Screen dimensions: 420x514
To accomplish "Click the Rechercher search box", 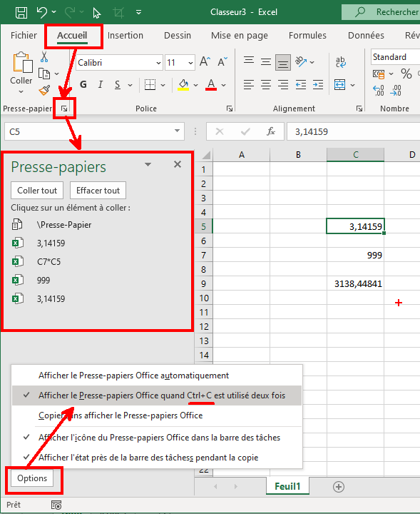I will tap(381, 12).
